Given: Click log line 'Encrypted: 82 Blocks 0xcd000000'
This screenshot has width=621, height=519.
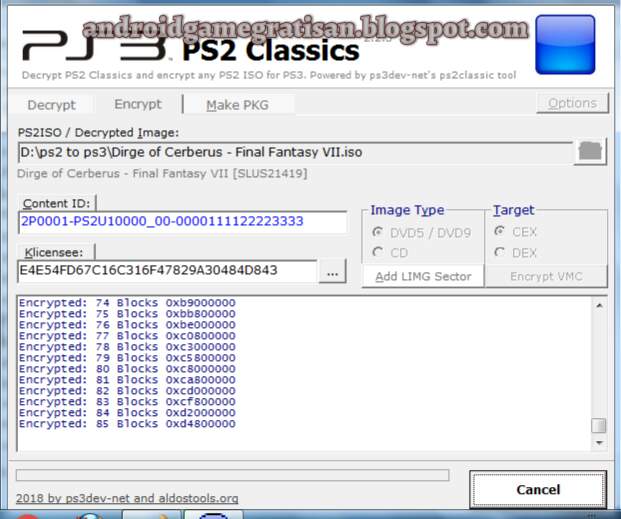Looking at the screenshot, I should tap(127, 391).
